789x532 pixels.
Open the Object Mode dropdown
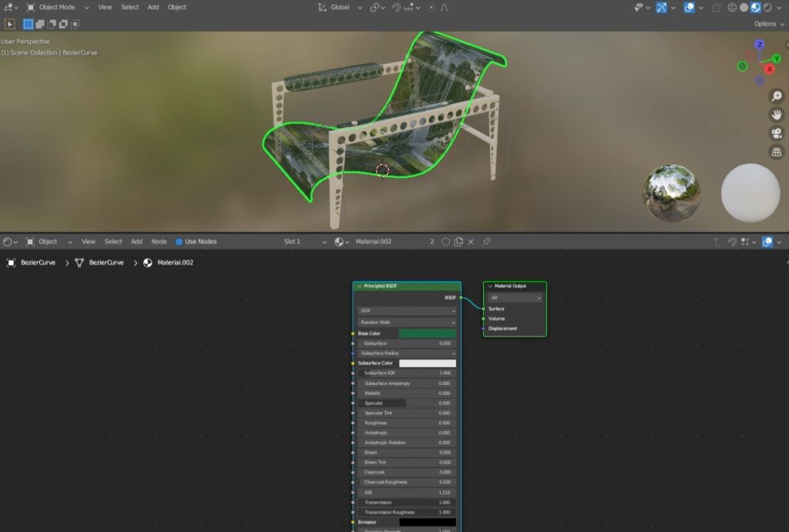click(x=58, y=7)
